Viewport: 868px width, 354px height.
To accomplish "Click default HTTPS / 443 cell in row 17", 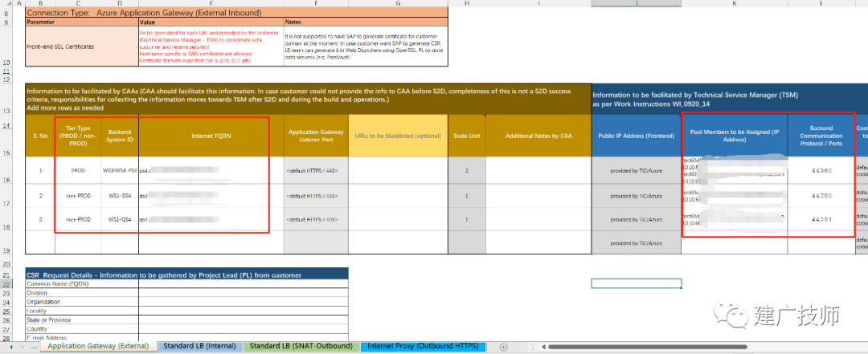I will (316, 196).
